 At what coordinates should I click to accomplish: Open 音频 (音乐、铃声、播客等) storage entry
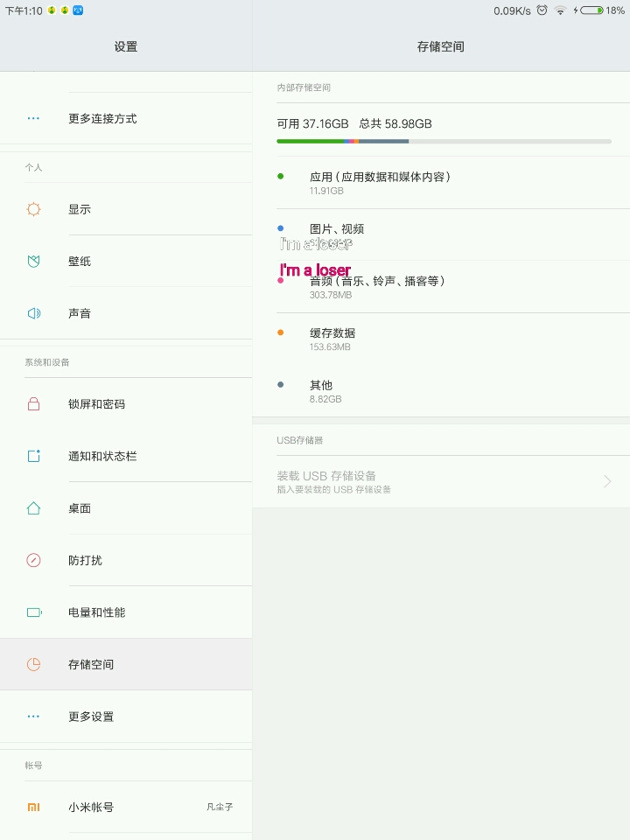(378, 287)
